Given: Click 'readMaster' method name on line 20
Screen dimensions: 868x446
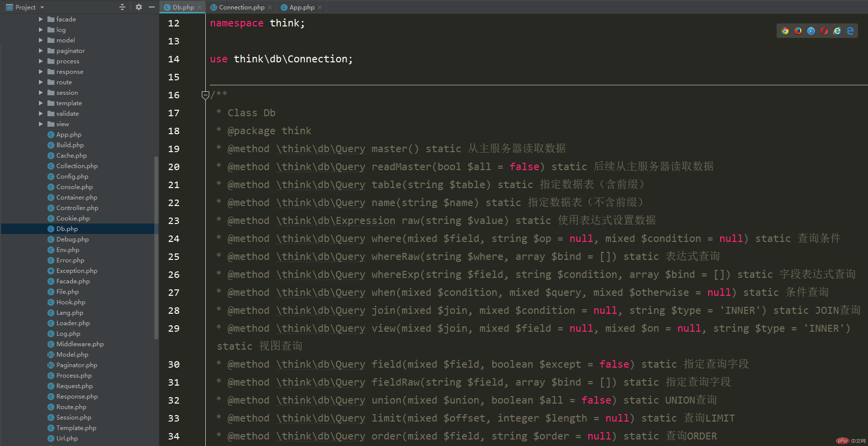Looking at the screenshot, I should pyautogui.click(x=402, y=167).
